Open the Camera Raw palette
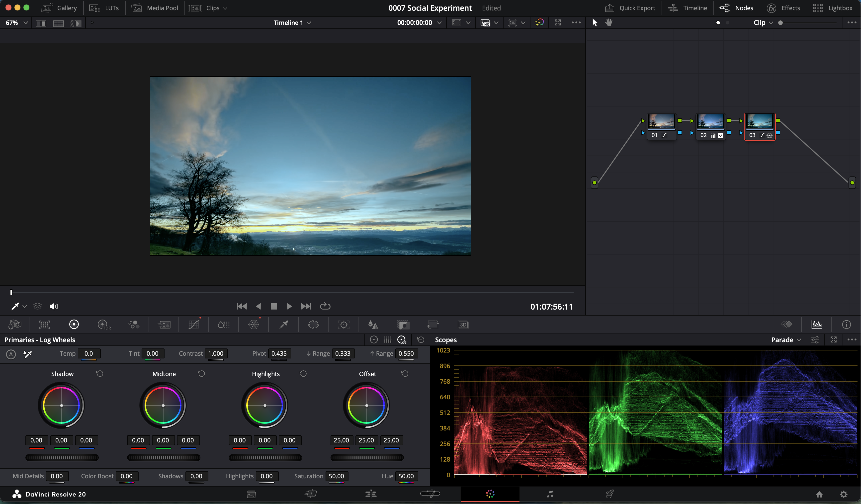This screenshot has width=861, height=504. pos(15,324)
